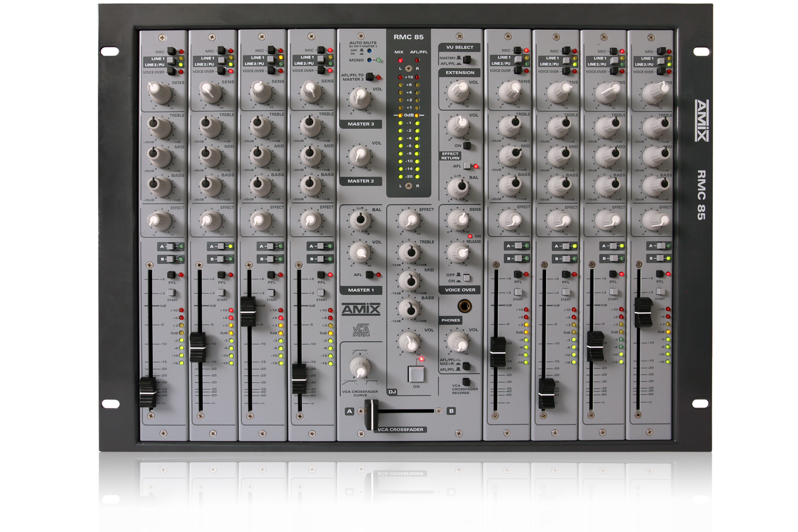Click the PHONES headphone jack socket
The image size is (798, 532).
[x=464, y=306]
